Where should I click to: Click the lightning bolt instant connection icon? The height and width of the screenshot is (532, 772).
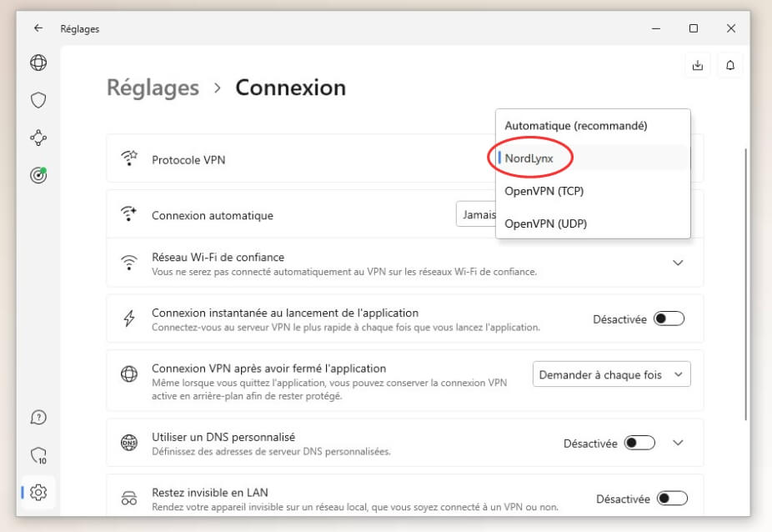point(129,319)
